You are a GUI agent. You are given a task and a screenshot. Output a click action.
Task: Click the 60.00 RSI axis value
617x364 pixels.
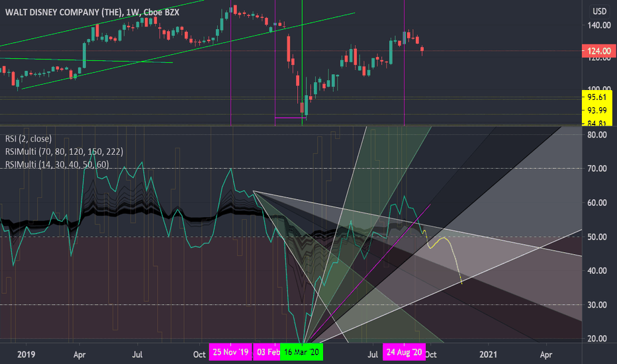(x=596, y=203)
